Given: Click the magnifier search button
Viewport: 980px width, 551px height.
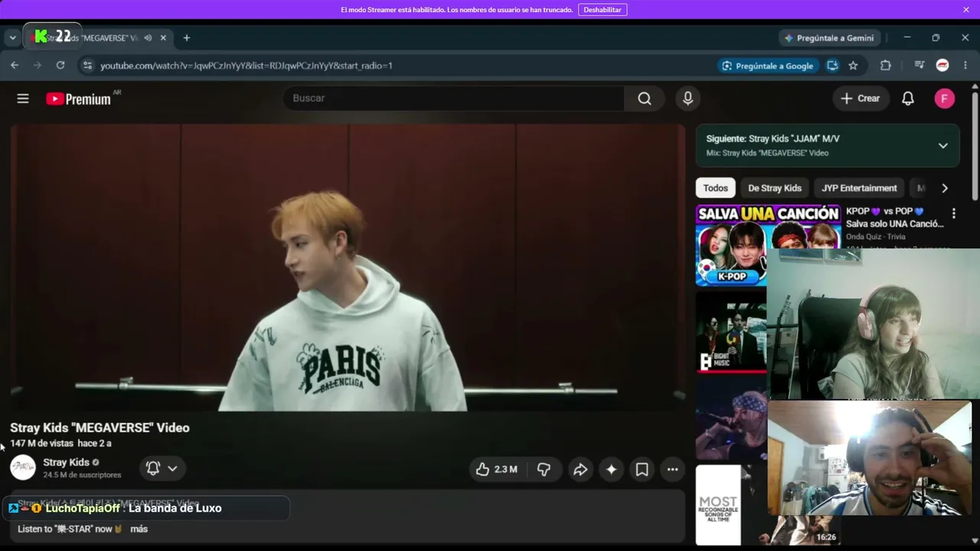Looking at the screenshot, I should (x=645, y=98).
